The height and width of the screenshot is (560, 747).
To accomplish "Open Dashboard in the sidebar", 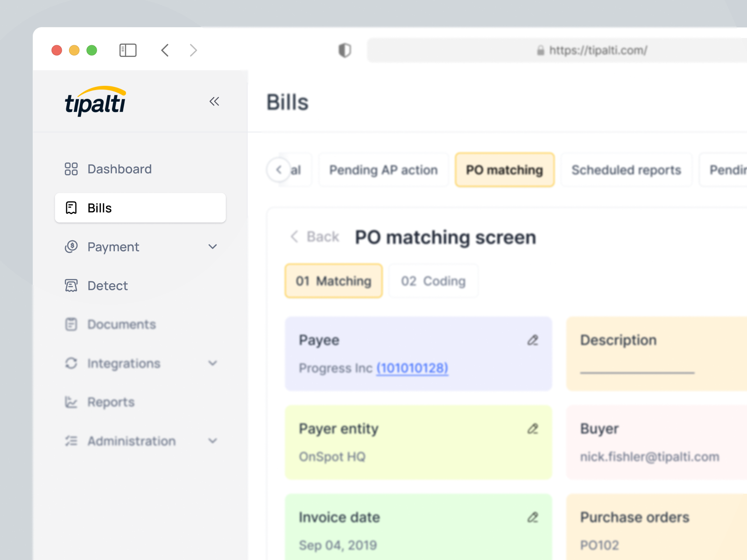I will [140, 169].
